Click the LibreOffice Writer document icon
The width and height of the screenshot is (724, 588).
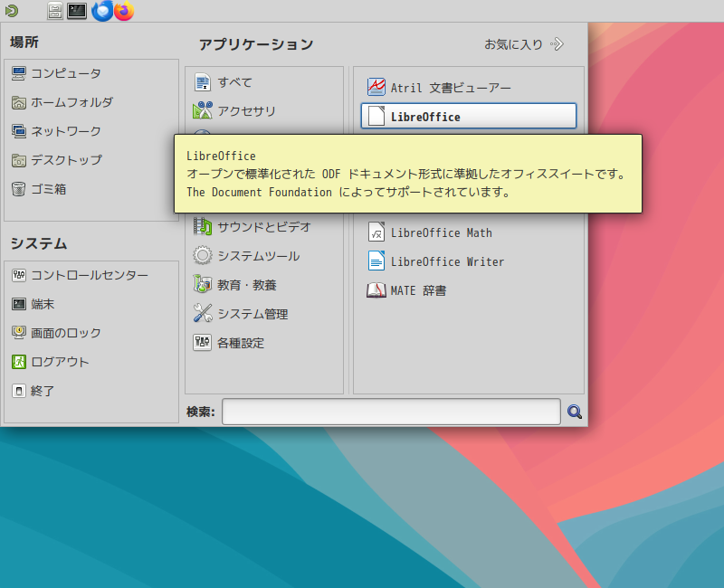(x=376, y=261)
